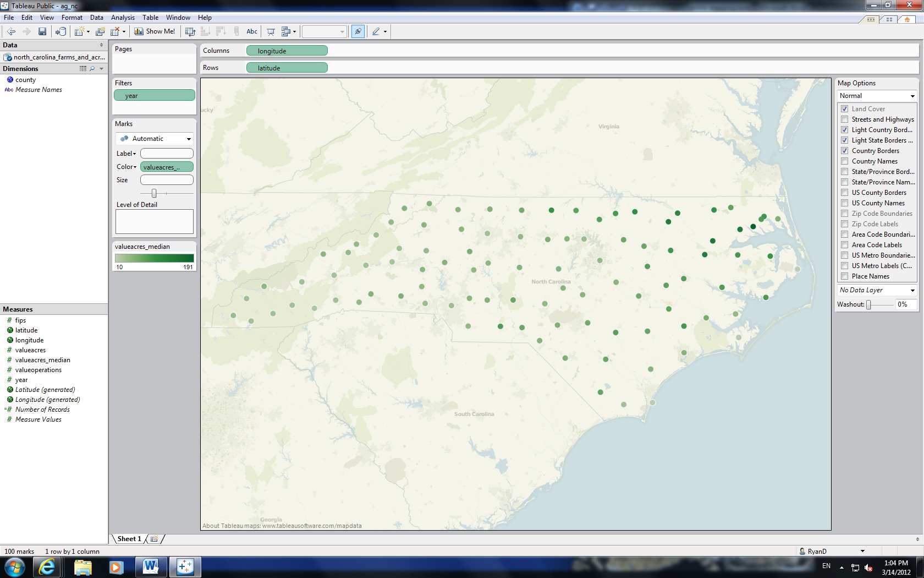Open the Normal map style dropdown

coord(912,96)
